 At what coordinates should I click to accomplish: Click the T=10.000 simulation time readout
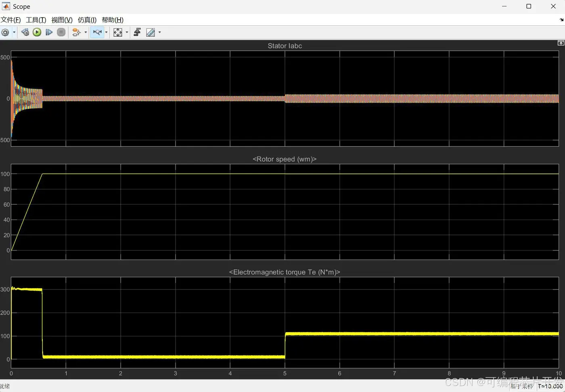pos(550,386)
